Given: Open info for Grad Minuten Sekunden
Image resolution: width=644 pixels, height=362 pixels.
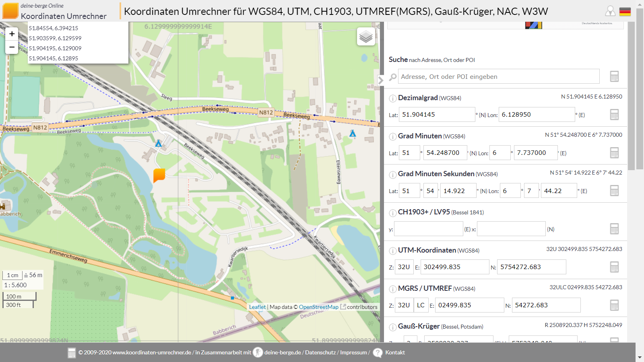Looking at the screenshot, I should coord(392,175).
